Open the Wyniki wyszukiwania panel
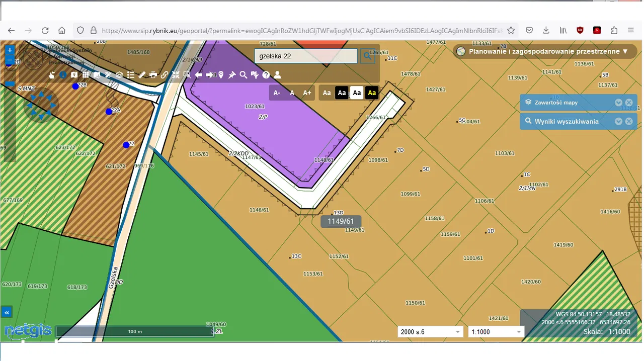 click(618, 121)
